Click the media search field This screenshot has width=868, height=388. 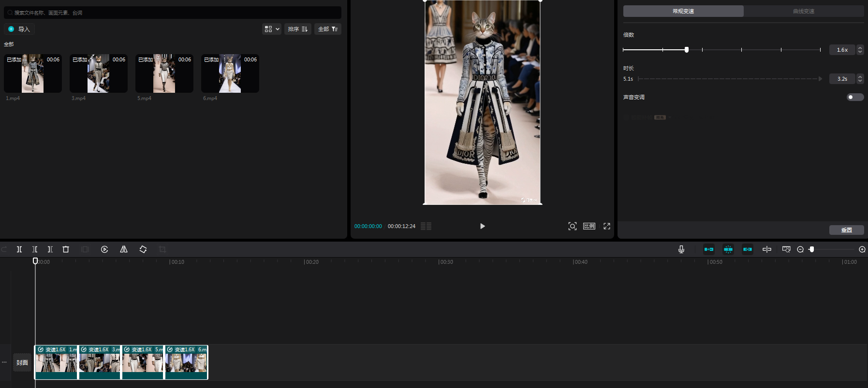173,13
